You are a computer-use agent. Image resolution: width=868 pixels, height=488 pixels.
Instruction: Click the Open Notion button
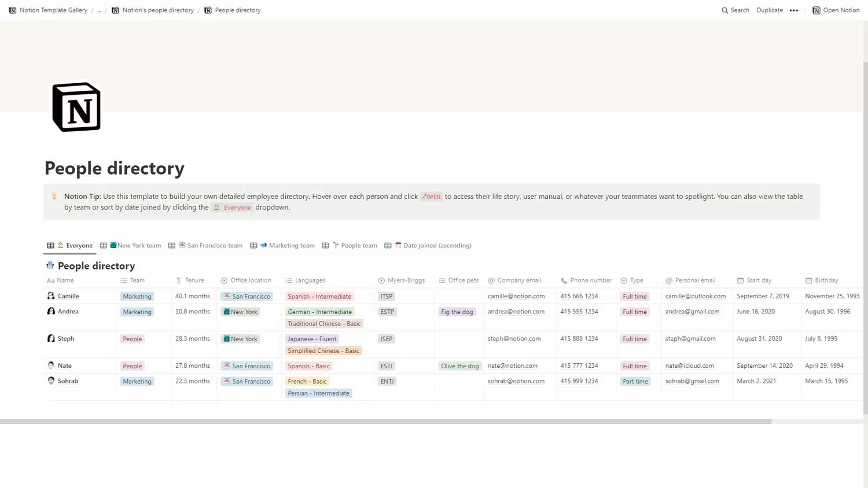(x=836, y=10)
